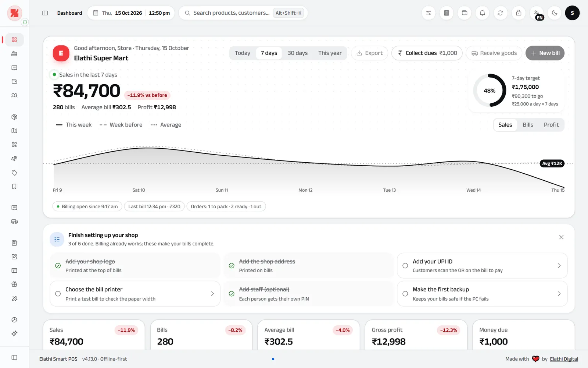Switch range to the Today tab
Image resolution: width=588 pixels, height=368 pixels.
(243, 53)
